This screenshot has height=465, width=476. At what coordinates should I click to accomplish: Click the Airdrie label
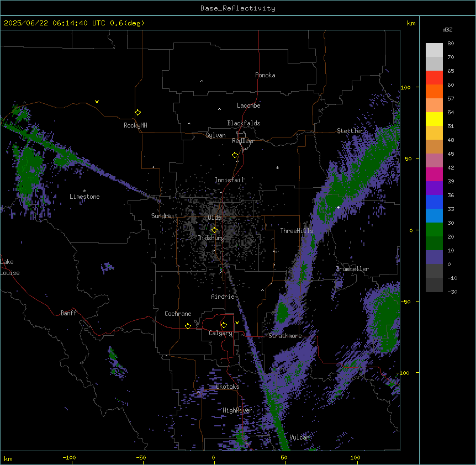tap(223, 297)
